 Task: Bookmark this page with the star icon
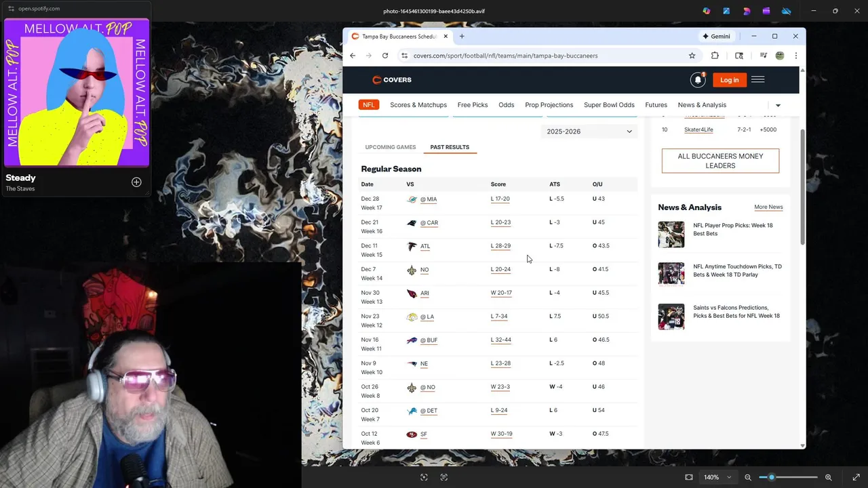click(692, 56)
